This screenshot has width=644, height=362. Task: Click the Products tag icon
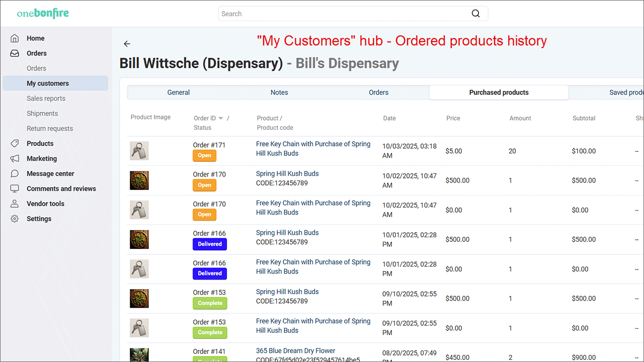(x=15, y=144)
